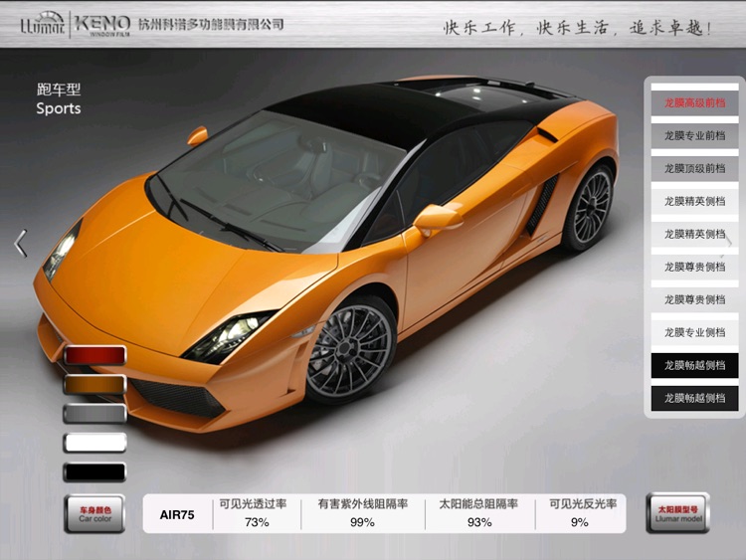Click the 99% UV blocking value
Image resolution: width=746 pixels, height=560 pixels.
click(362, 522)
